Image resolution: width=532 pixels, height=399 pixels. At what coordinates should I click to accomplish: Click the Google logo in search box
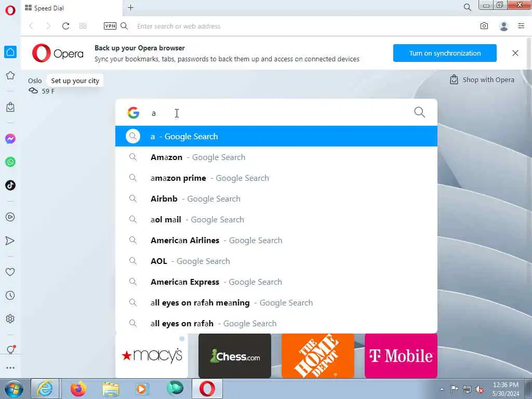click(134, 113)
